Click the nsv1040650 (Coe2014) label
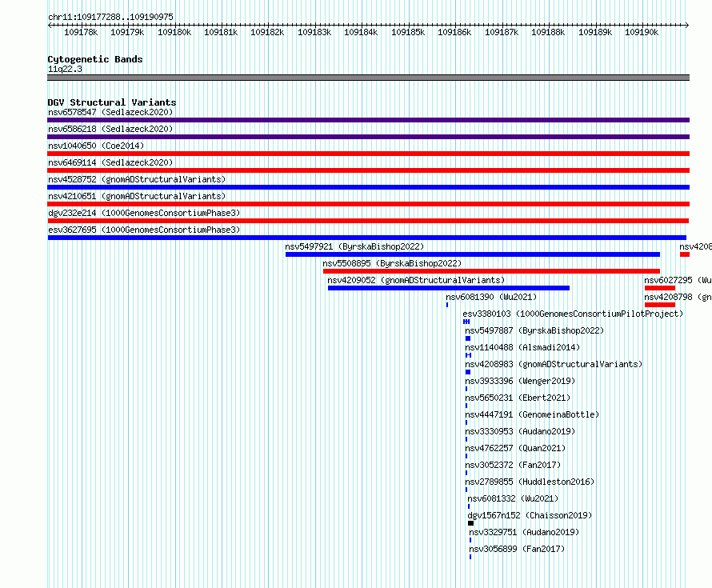712x588 pixels. click(96, 146)
